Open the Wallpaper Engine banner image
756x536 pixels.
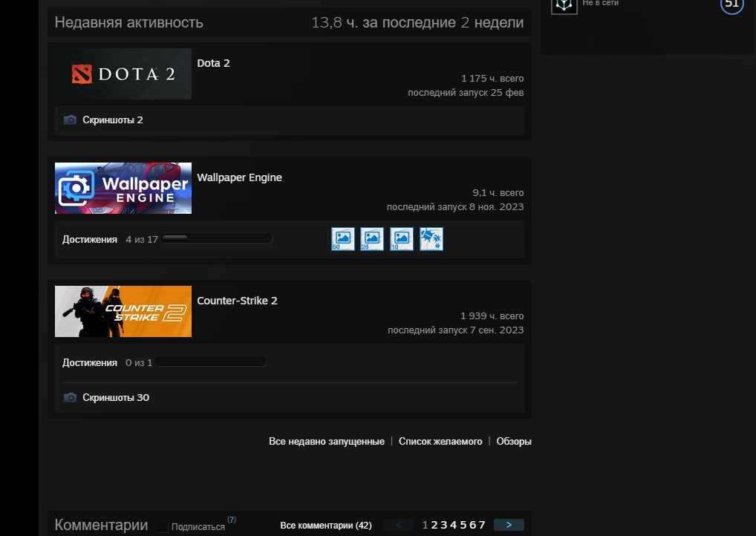123,188
